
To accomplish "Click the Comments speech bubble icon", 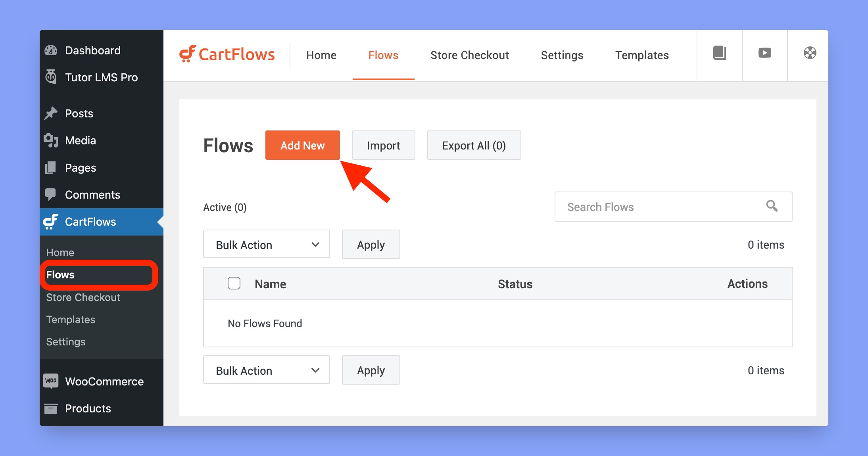I will pos(51,194).
